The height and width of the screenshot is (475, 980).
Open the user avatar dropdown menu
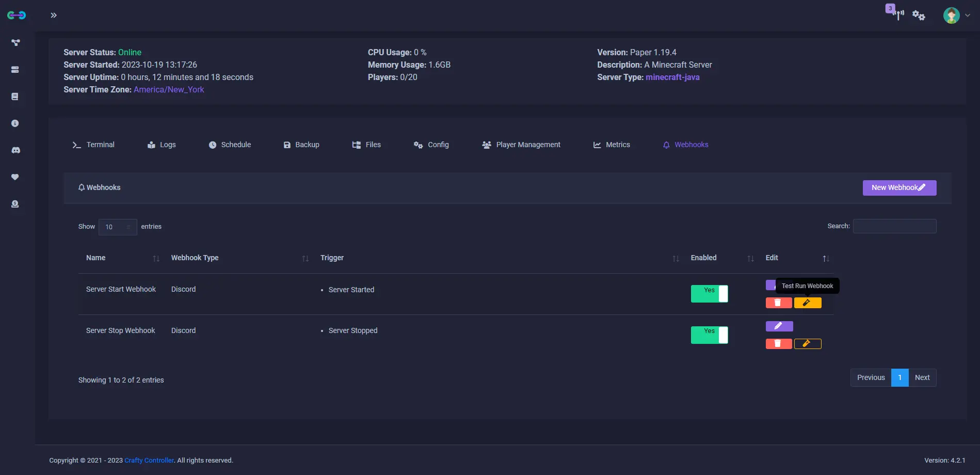click(x=956, y=15)
